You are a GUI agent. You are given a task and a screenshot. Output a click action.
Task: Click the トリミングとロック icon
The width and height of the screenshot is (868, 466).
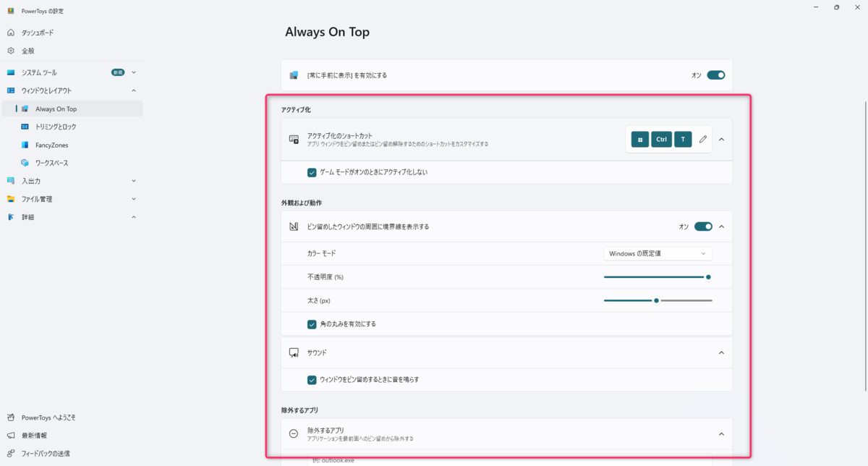25,127
